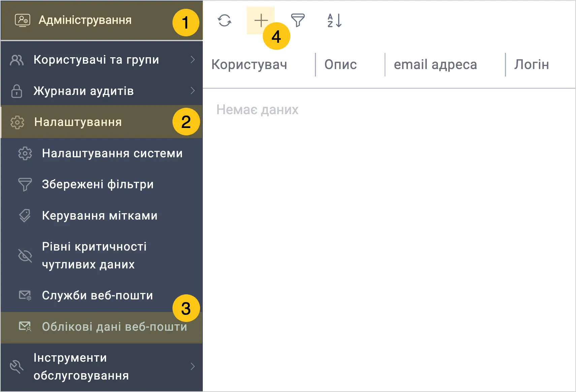Click the email адреса column header
Image resolution: width=576 pixels, height=392 pixels.
coord(435,65)
